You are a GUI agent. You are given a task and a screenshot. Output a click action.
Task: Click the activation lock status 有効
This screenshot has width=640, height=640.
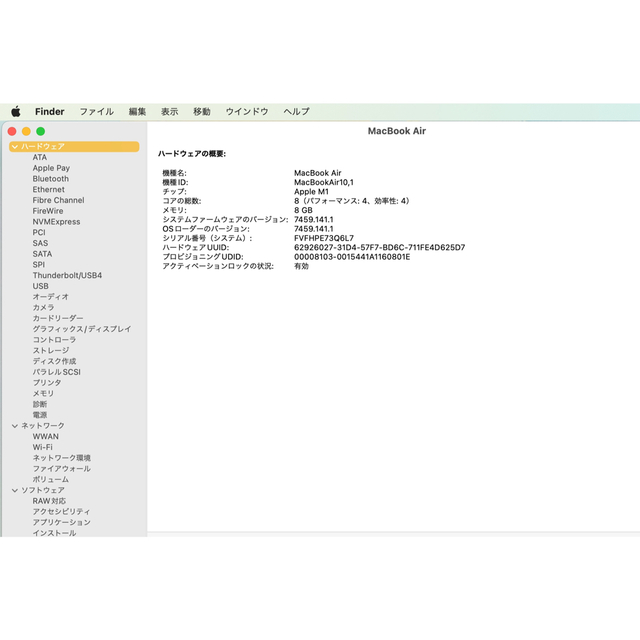pos(301,266)
